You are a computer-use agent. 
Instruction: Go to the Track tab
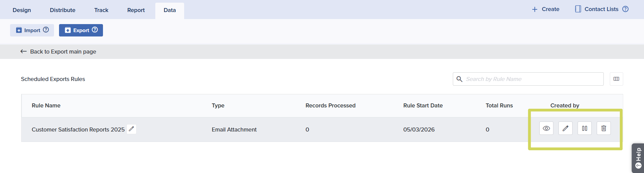point(101,10)
